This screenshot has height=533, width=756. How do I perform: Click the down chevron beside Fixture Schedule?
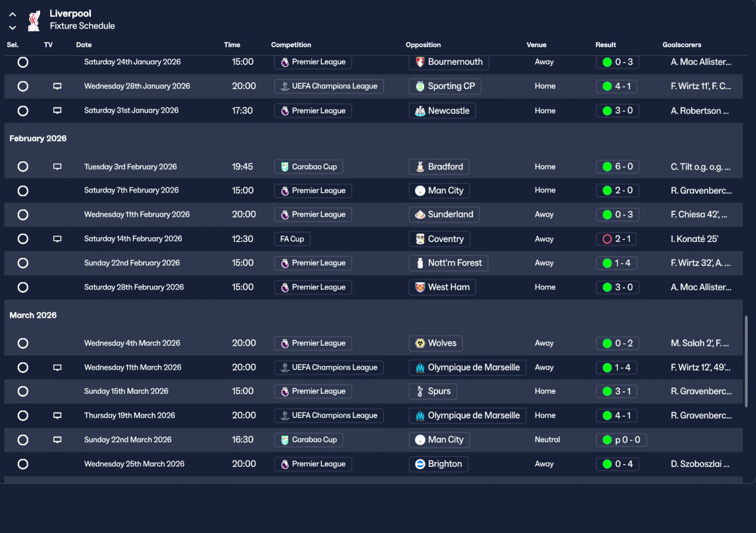pyautogui.click(x=12, y=27)
